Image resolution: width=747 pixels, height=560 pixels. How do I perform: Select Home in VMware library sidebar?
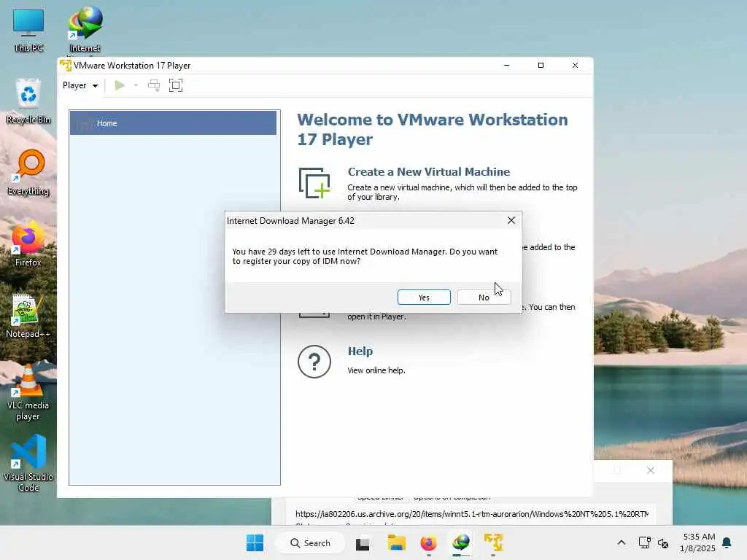pyautogui.click(x=173, y=122)
